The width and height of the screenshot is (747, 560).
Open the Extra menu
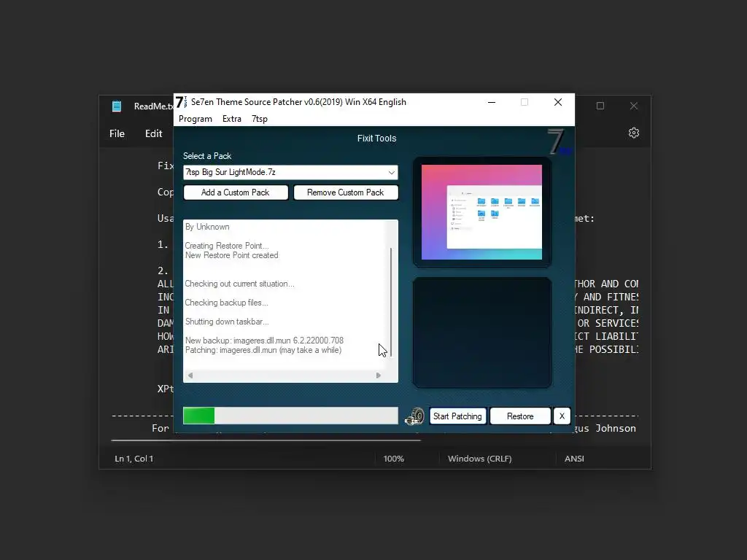[x=232, y=119]
